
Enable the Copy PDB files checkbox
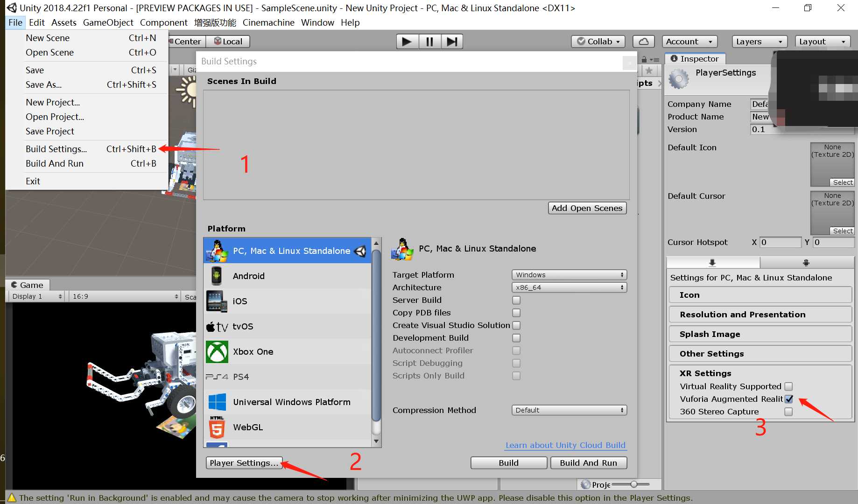coord(516,313)
